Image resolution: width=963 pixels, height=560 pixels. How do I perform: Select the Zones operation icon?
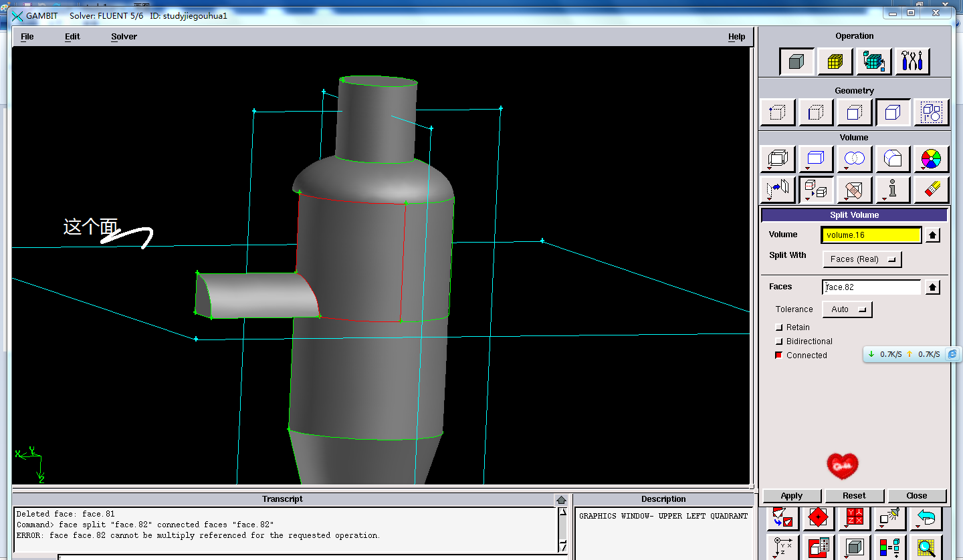click(873, 61)
